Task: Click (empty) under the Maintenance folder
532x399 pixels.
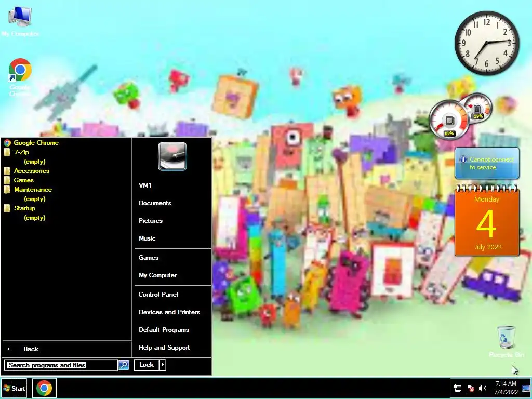Action: [35, 199]
